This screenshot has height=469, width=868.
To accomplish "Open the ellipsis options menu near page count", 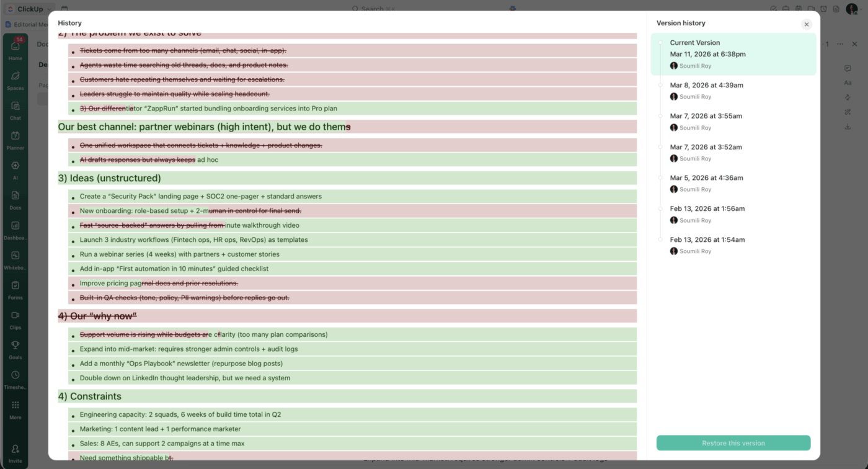I will click(840, 44).
